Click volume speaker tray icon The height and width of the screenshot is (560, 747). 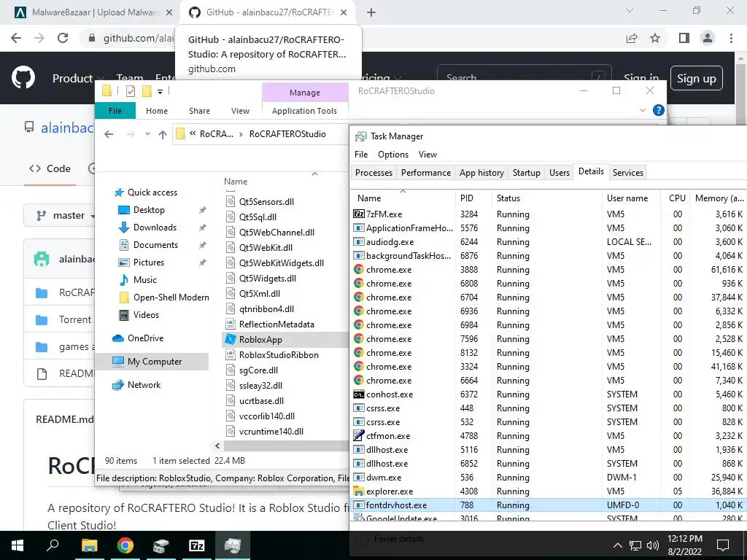tap(653, 545)
